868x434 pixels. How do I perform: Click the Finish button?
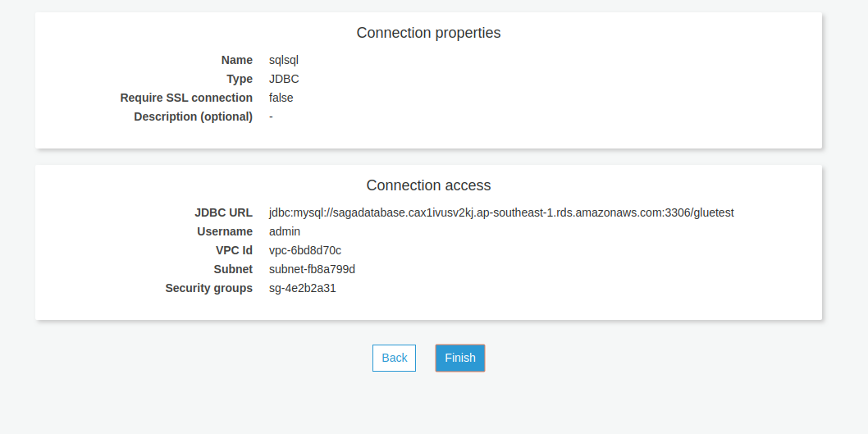click(x=460, y=358)
